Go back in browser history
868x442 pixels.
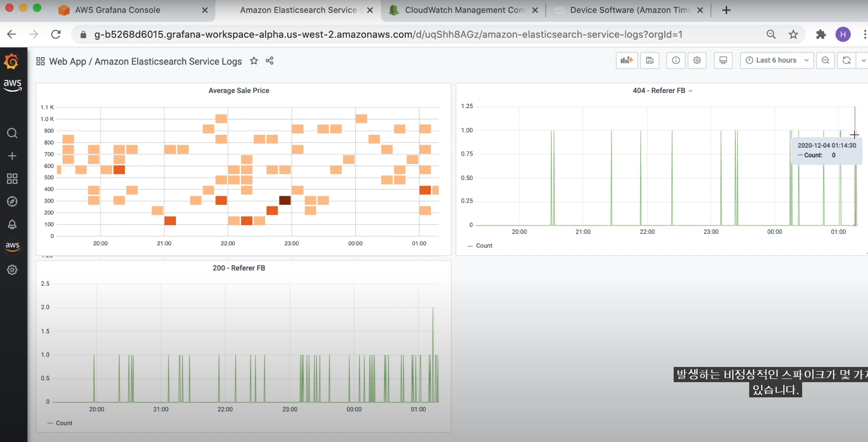[12, 34]
